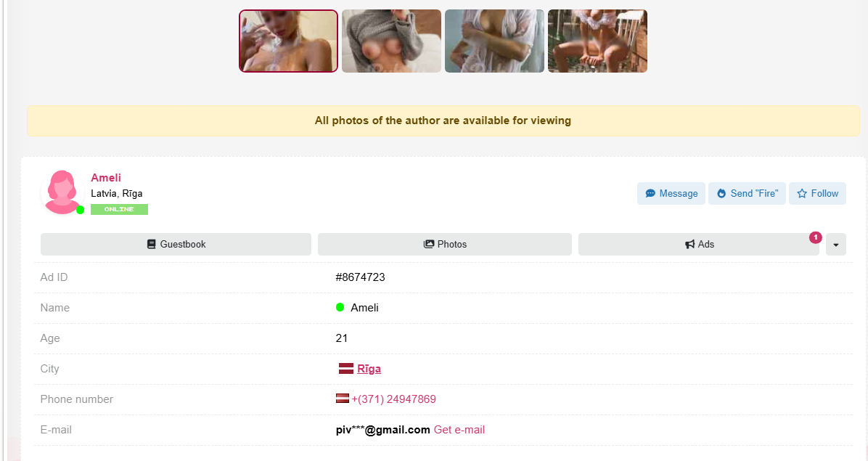This screenshot has width=868, height=461.
Task: Click the "Get e-mail" link
Action: [459, 430]
